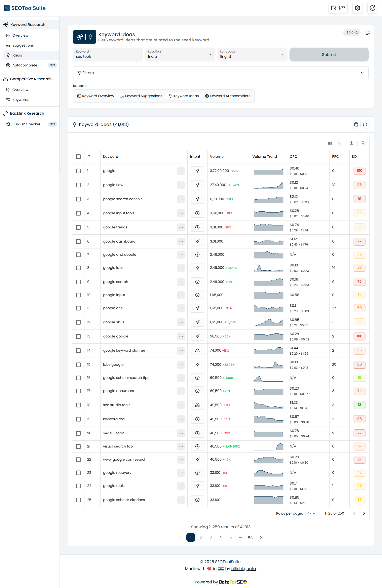The image size is (382, 588).
Task: Open options menu for google scholar citations
Action: tap(181, 500)
